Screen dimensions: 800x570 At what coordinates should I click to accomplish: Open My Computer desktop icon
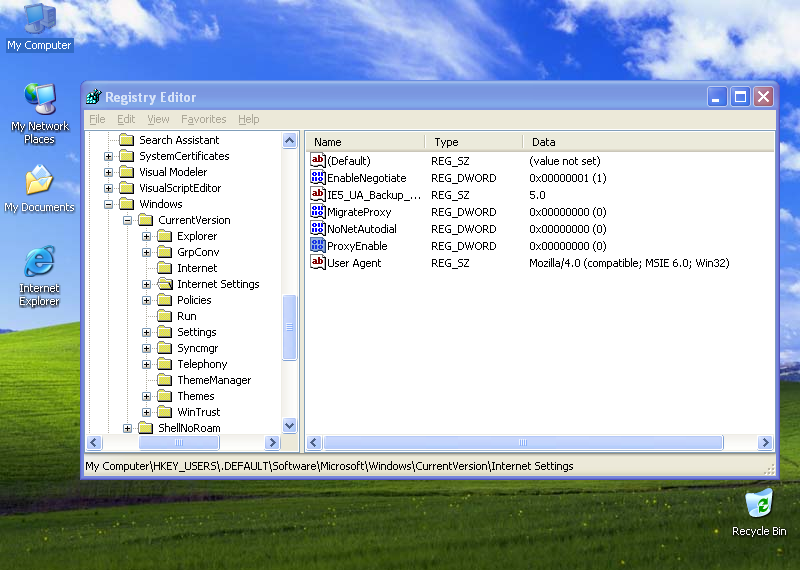[x=39, y=27]
